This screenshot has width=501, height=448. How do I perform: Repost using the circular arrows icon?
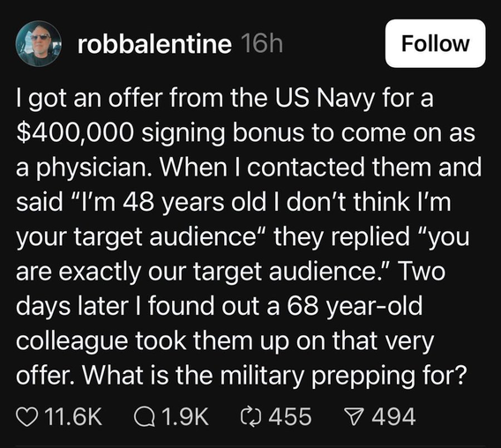[250, 417]
